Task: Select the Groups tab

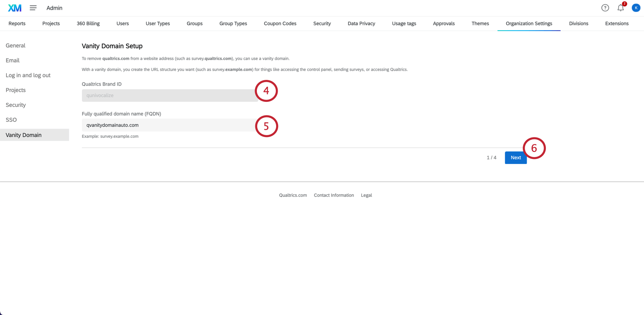Action: (195, 23)
